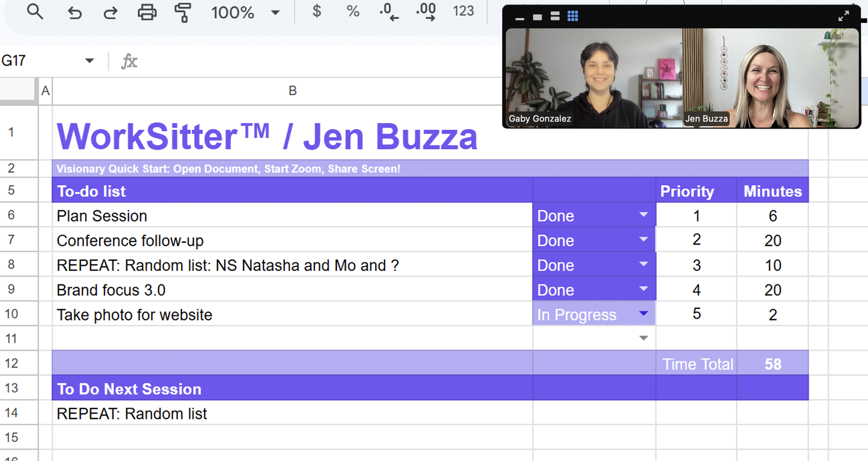Viewport: 868px width, 461px height.
Task: Click To Do Next Session header cell
Action: pos(292,388)
